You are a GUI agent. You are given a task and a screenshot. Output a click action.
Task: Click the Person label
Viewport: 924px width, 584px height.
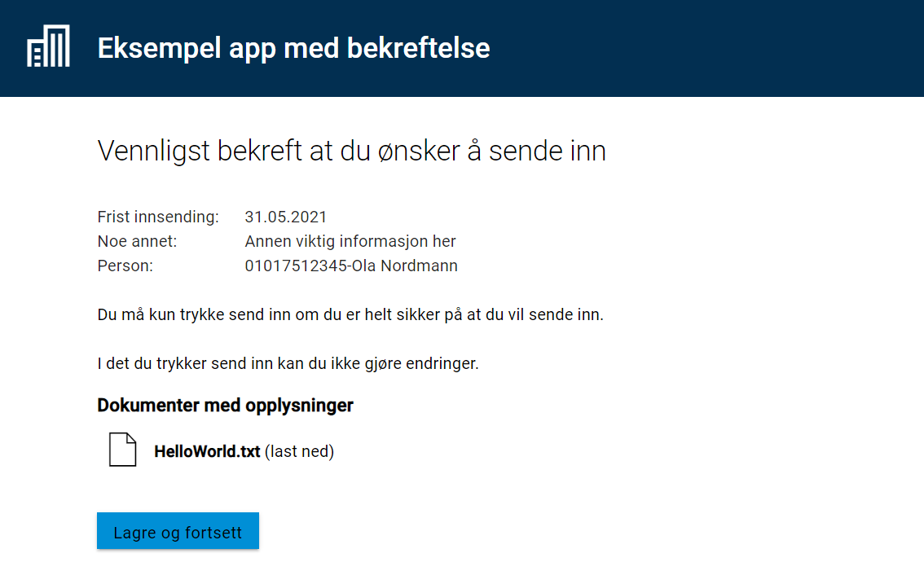pos(125,266)
